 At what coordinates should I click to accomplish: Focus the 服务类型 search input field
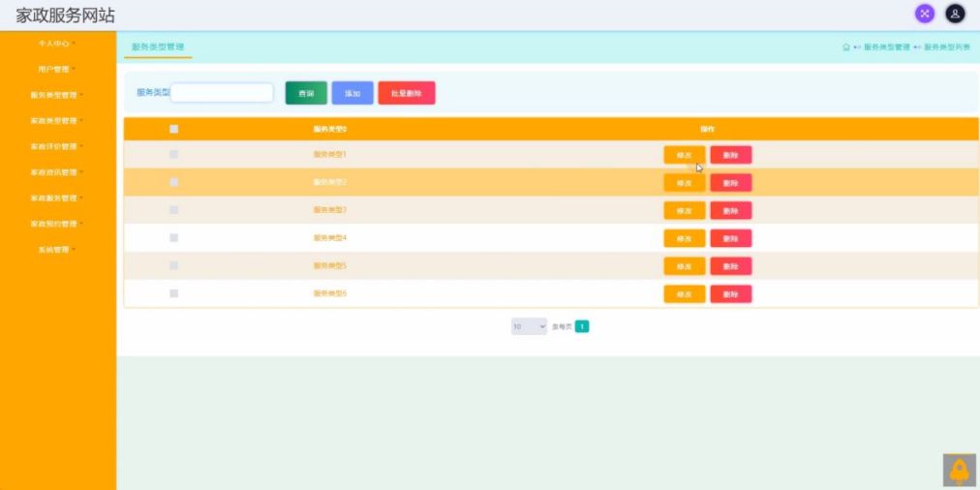pyautogui.click(x=222, y=93)
